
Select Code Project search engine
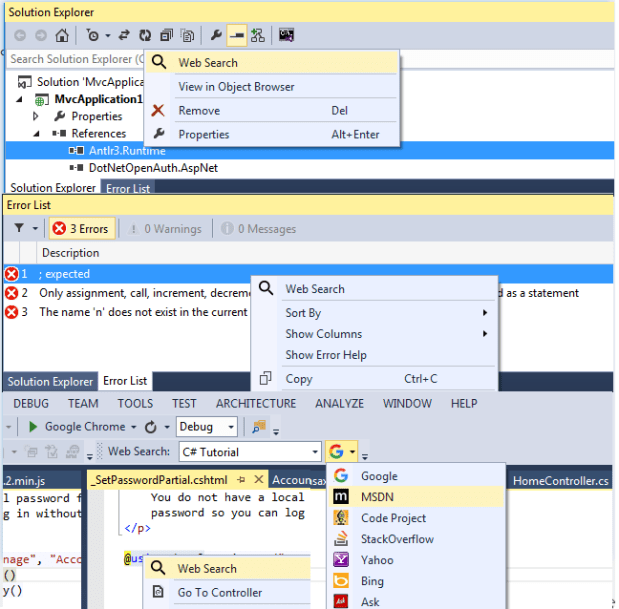(x=416, y=518)
